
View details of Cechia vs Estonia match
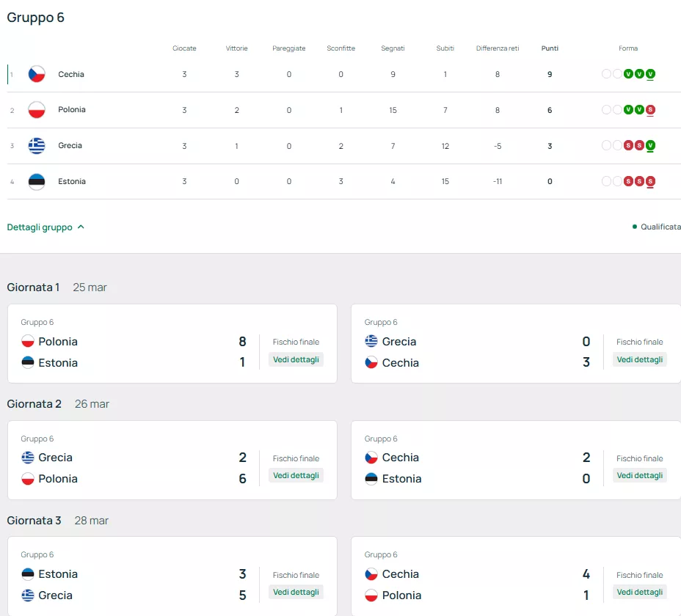[639, 475]
